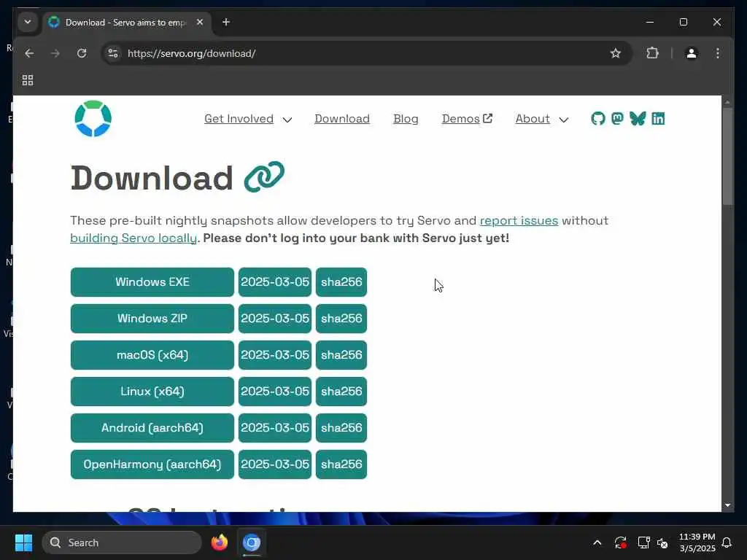This screenshot has width=747, height=560.
Task: Open the Blog nav link
Action: [x=406, y=119]
